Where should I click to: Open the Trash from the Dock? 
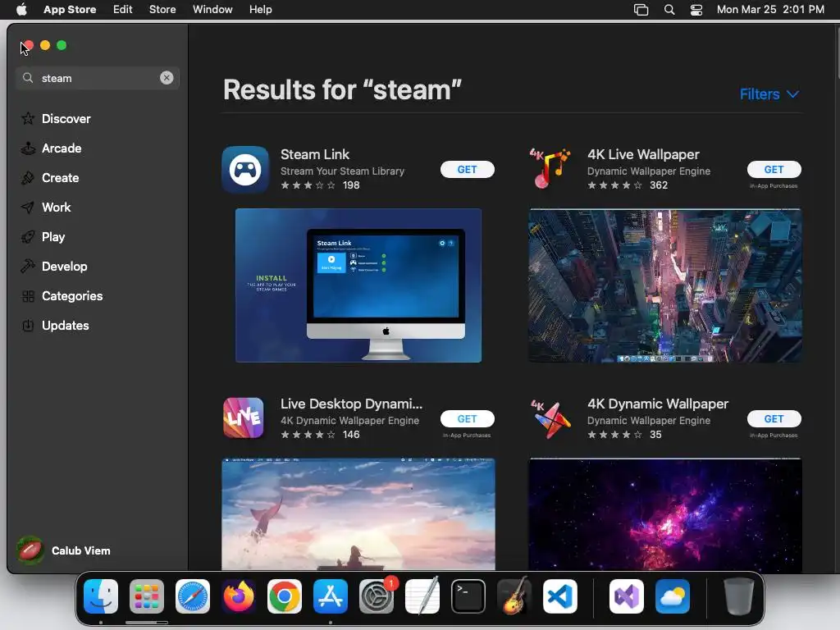click(739, 596)
